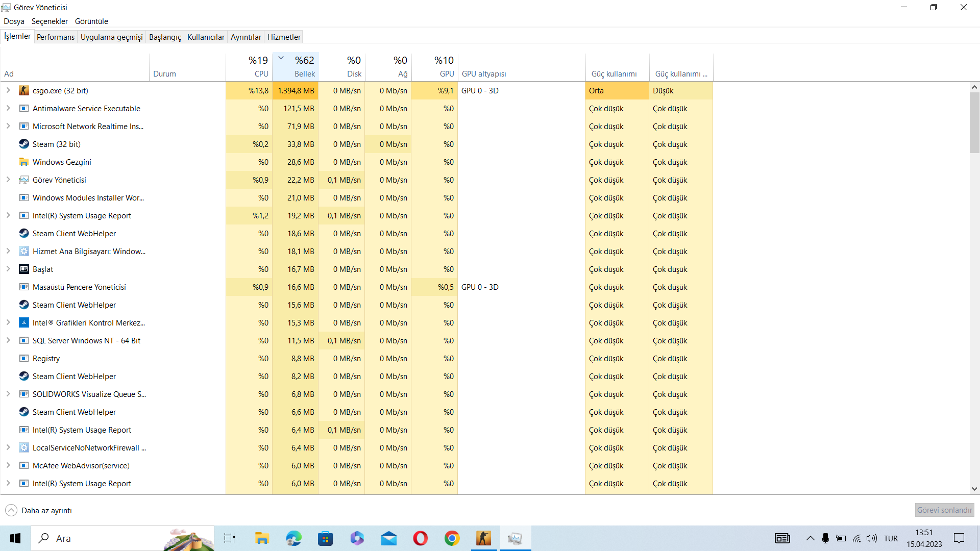Open the Seçenekler menu
Image resolution: width=980 pixels, height=551 pixels.
pyautogui.click(x=50, y=21)
